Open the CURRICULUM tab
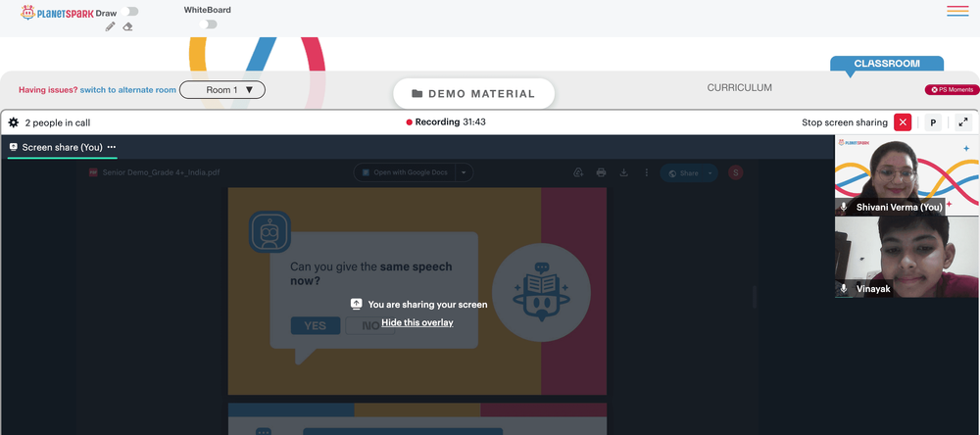The image size is (980, 435). [739, 88]
